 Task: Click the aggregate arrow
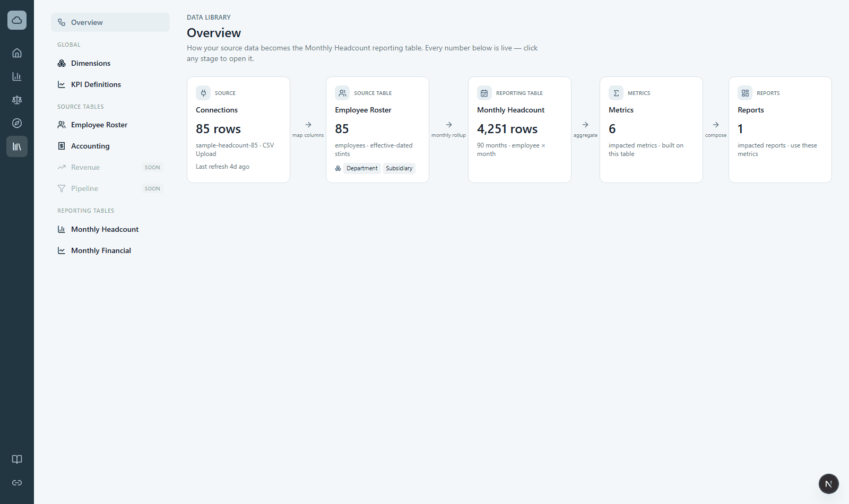(x=585, y=125)
